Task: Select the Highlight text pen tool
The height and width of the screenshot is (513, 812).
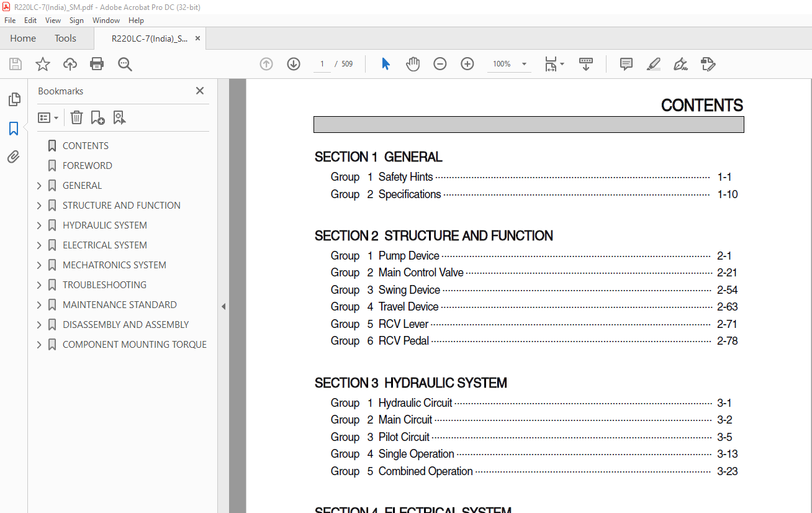Action: click(653, 64)
